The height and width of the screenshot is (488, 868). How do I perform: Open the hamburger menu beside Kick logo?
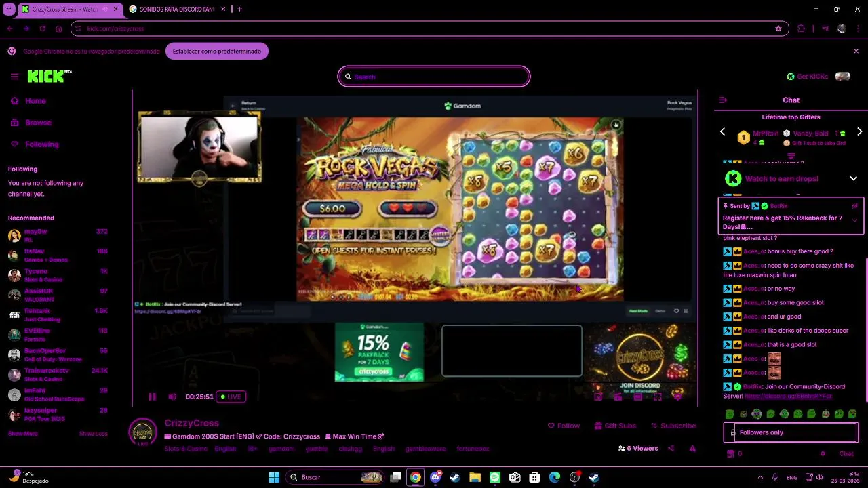14,77
